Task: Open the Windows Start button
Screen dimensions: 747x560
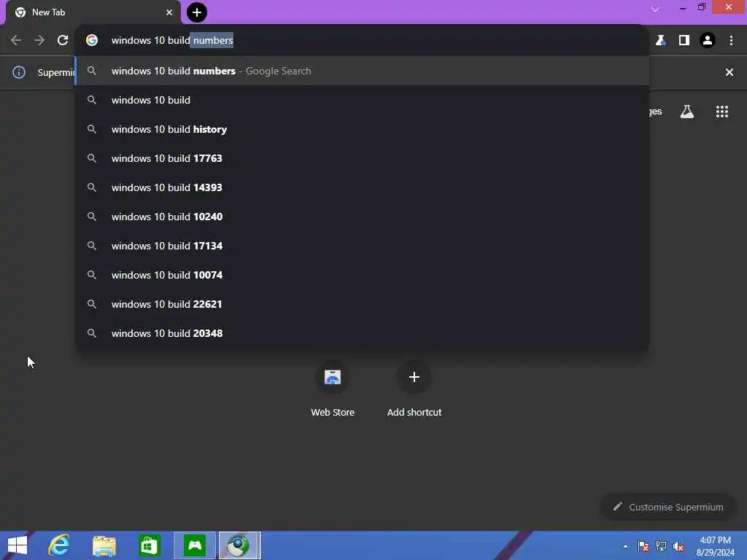Action: 18,545
